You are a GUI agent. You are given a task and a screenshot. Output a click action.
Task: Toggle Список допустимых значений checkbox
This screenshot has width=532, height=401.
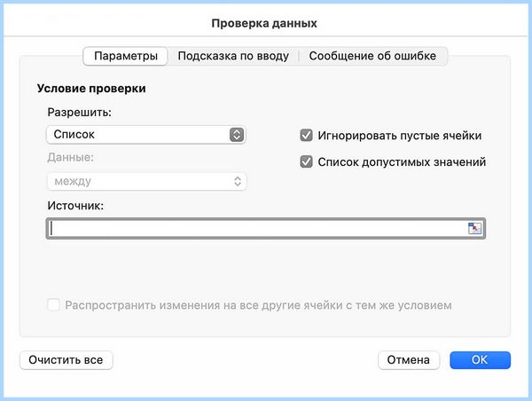point(306,162)
